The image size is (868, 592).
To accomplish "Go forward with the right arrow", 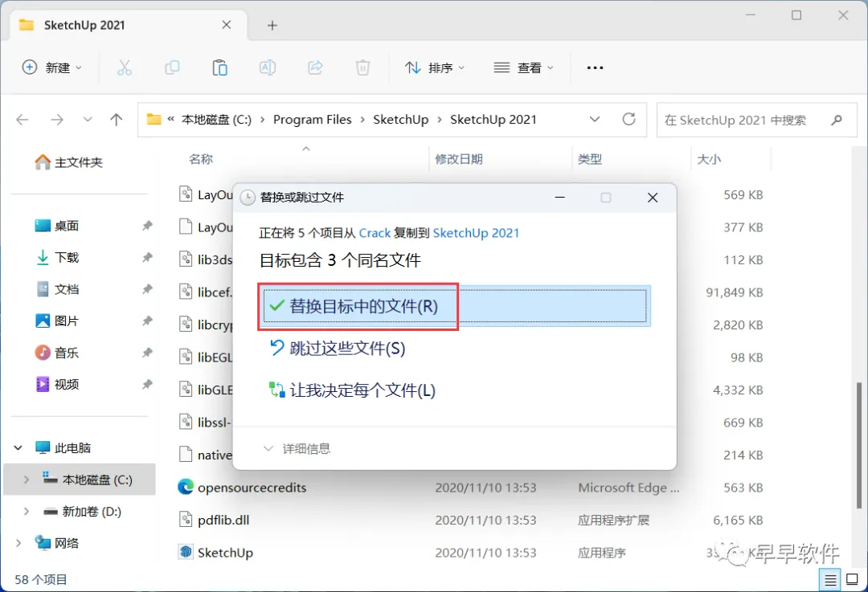I will pos(57,120).
